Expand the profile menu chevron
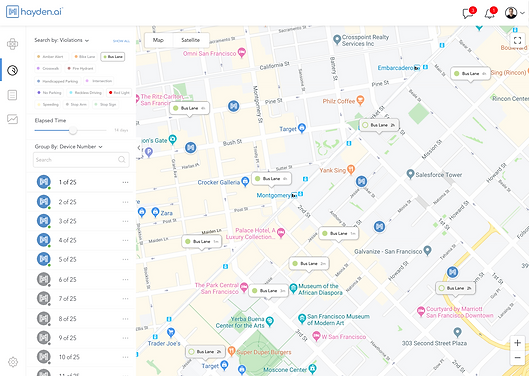Viewport: 529px width, 376px height. point(522,13)
